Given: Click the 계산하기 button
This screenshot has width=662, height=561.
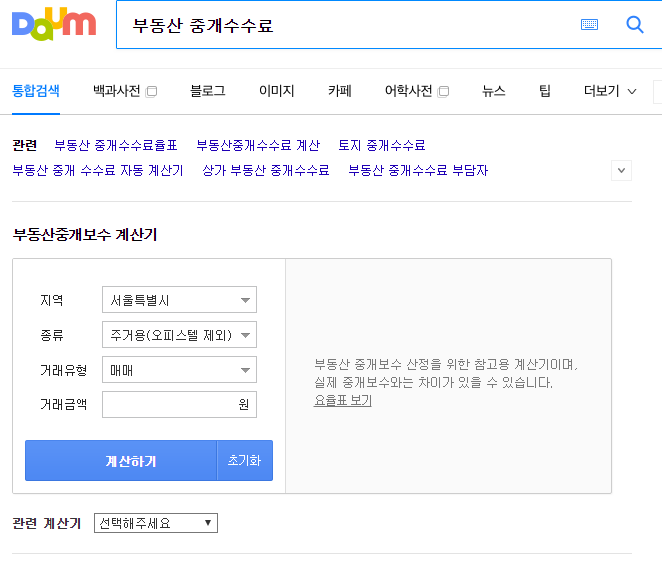Looking at the screenshot, I should coord(121,461).
